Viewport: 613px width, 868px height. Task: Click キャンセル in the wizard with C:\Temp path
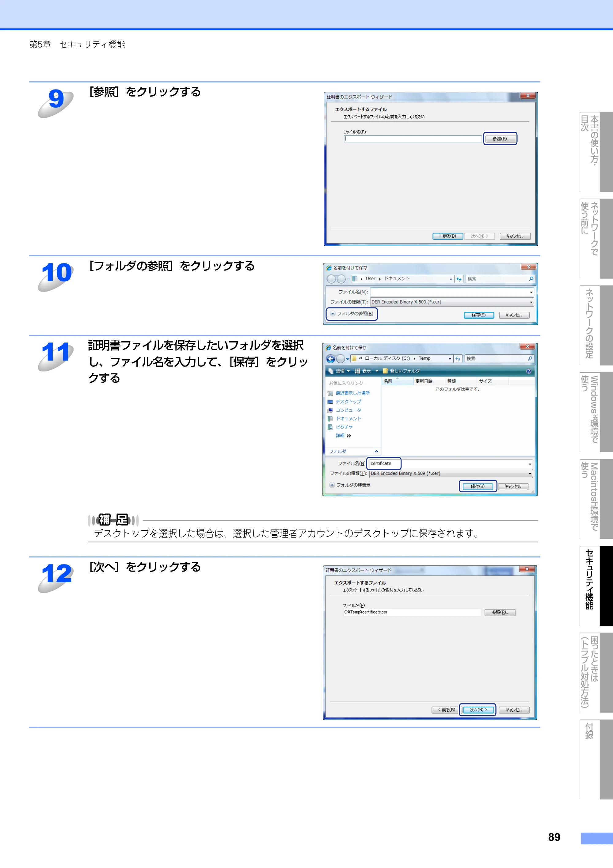(x=514, y=710)
